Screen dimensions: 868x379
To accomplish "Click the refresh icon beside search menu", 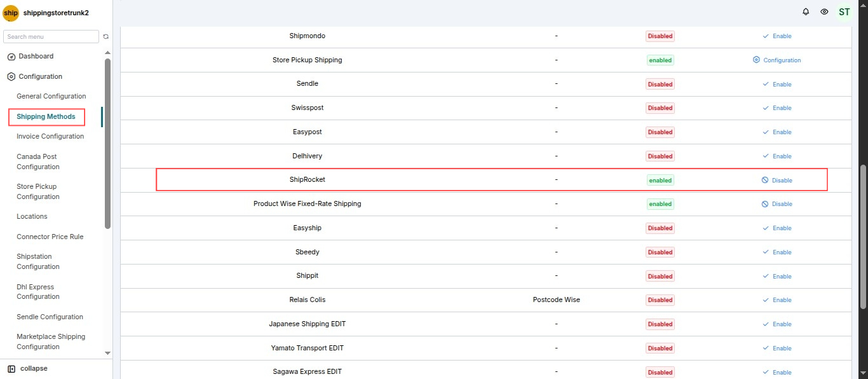I will [106, 37].
